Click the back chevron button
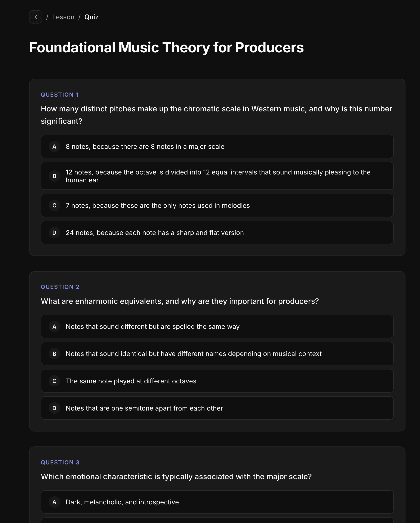This screenshot has width=420, height=523. click(36, 17)
